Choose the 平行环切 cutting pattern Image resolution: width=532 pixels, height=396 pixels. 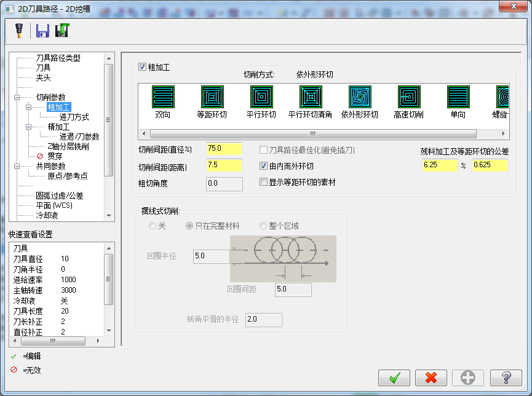261,97
